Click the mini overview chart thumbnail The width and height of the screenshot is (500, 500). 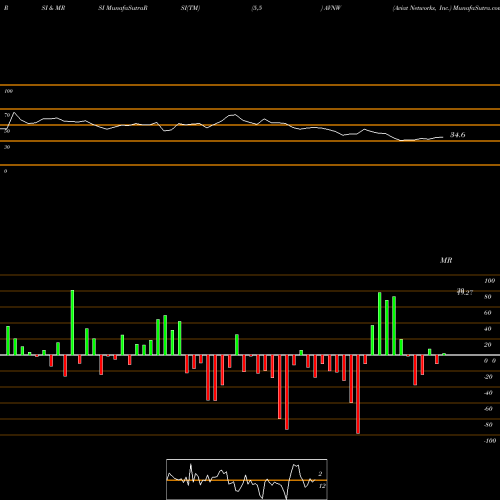[247, 479]
